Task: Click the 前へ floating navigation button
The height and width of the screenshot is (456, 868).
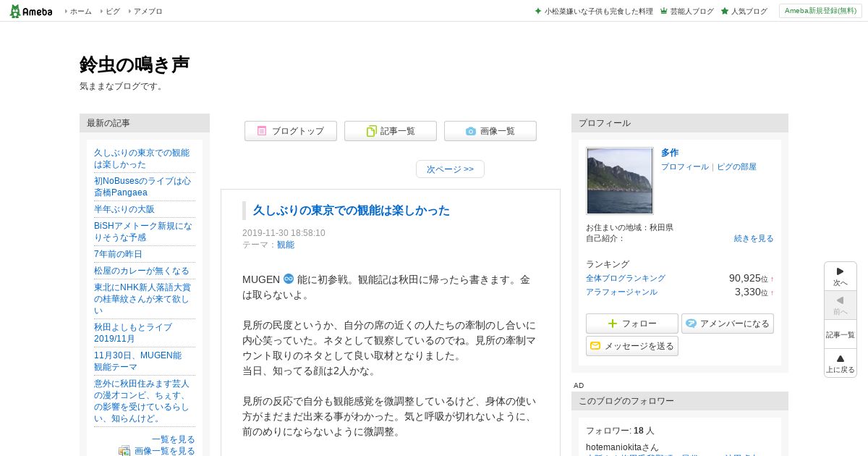Action: [x=841, y=305]
